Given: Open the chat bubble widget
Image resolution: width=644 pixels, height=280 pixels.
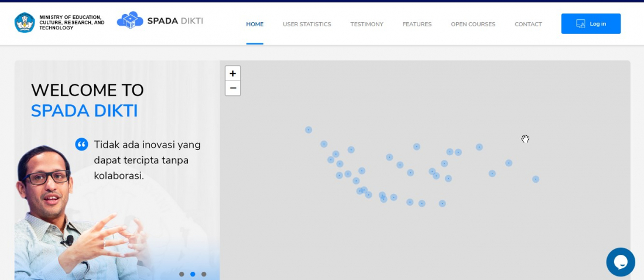Looking at the screenshot, I should 620,262.
